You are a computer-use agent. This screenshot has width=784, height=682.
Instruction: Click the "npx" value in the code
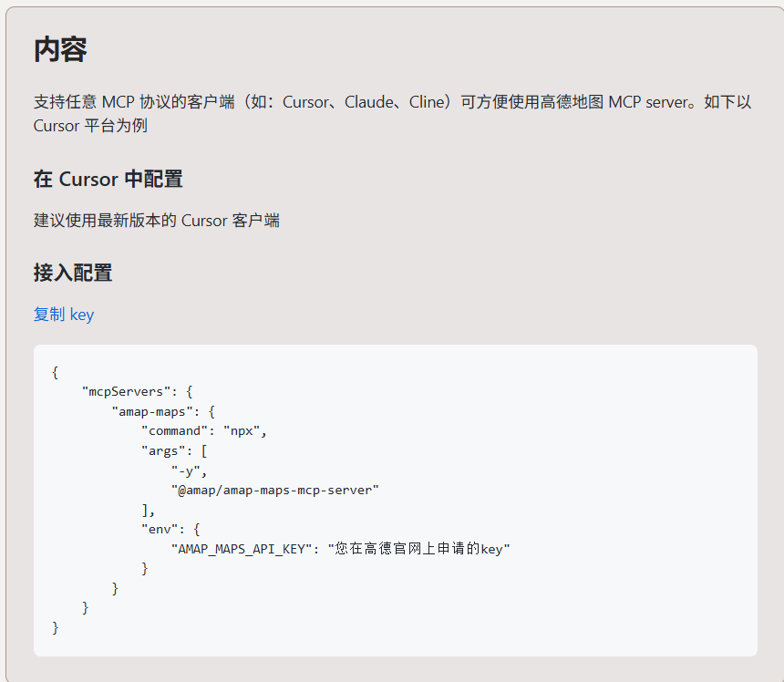(242, 431)
